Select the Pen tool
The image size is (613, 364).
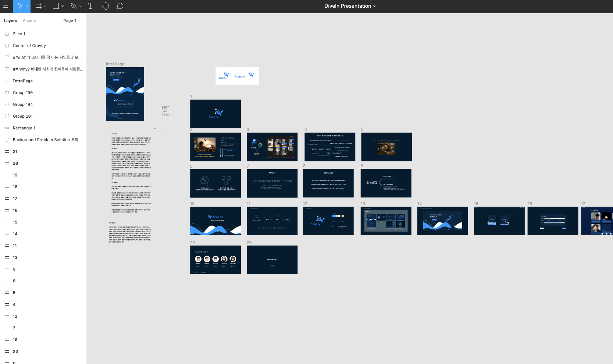tap(74, 6)
